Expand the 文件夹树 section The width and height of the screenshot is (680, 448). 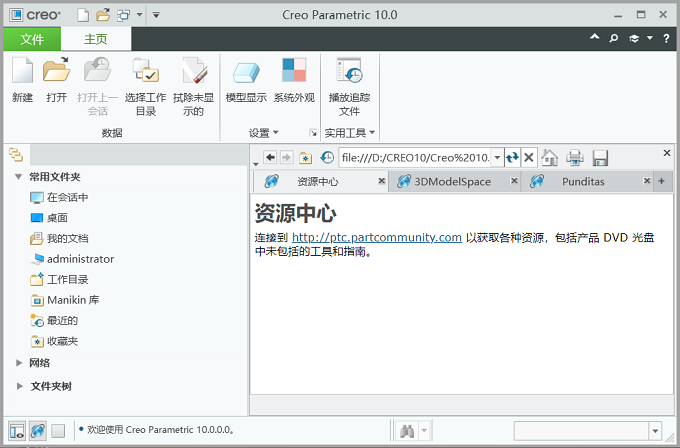coord(19,386)
